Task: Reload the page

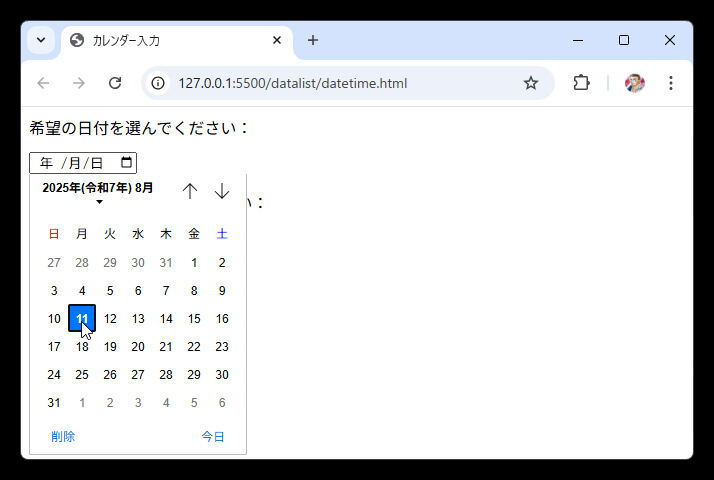Action: [115, 83]
